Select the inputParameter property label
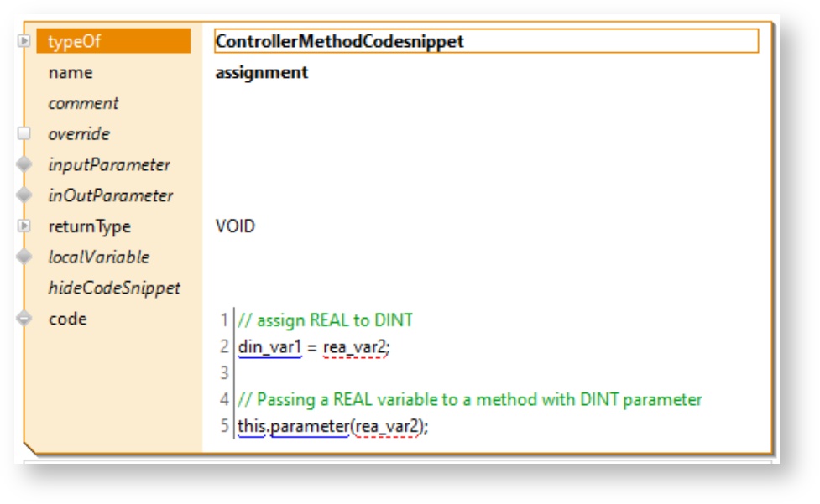820x504 pixels. pos(109,165)
